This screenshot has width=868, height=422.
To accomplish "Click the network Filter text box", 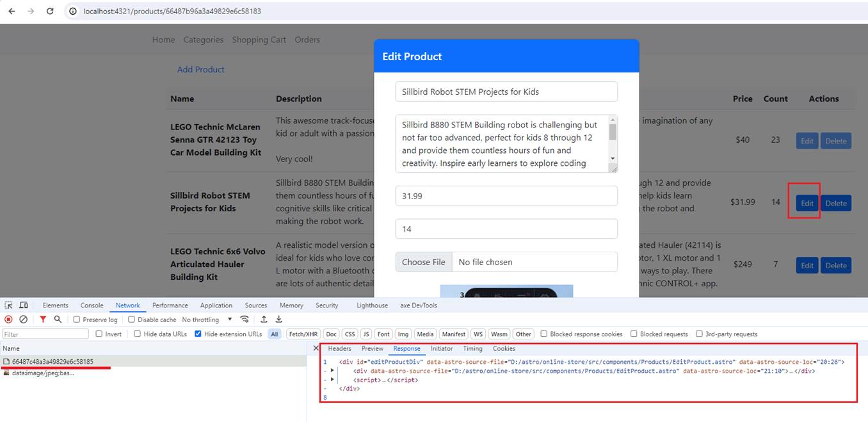I will click(x=45, y=334).
